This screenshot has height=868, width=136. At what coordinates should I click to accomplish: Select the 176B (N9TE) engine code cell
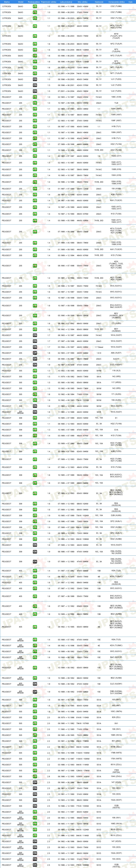tap(116, 753)
